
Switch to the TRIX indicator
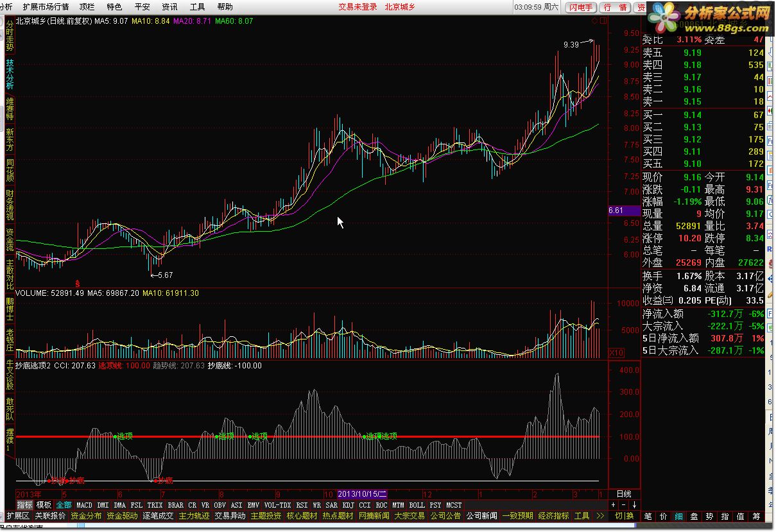point(155,505)
